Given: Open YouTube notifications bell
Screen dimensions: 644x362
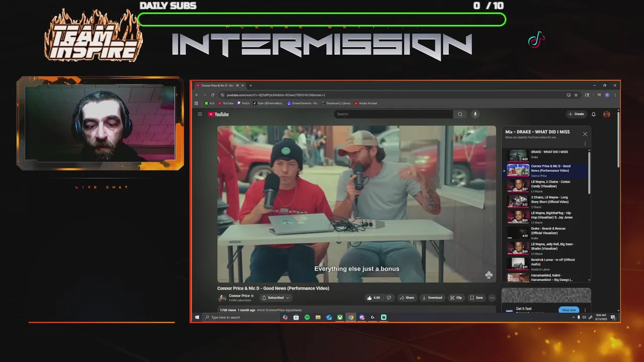Looking at the screenshot, I should point(594,114).
